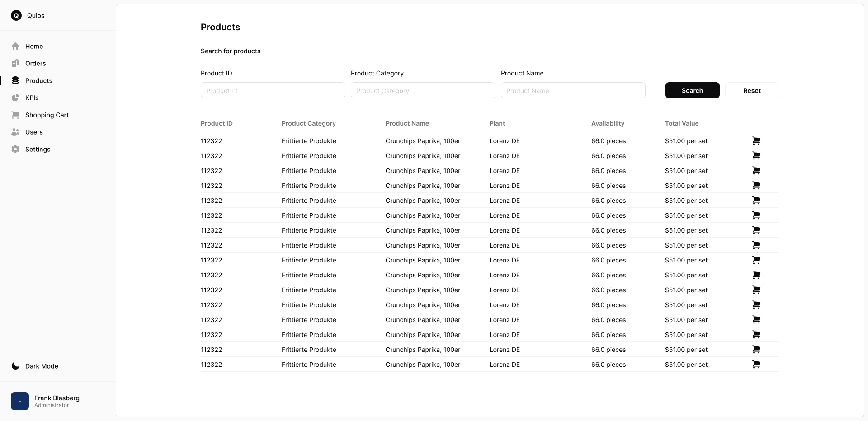The width and height of the screenshot is (868, 421).
Task: Click the Product ID input field
Action: [272, 90]
